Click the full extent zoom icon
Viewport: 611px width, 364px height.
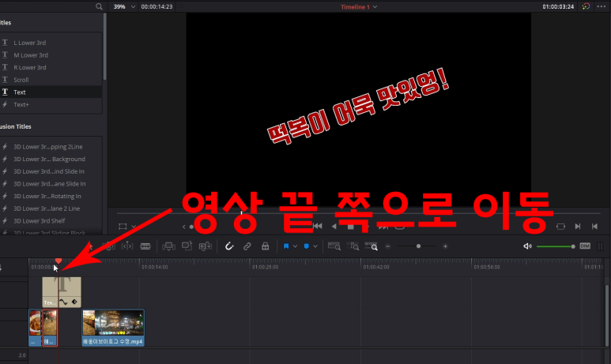coord(334,246)
